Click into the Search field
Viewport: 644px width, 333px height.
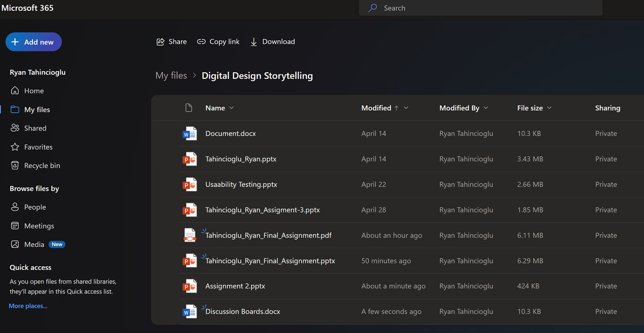point(480,8)
